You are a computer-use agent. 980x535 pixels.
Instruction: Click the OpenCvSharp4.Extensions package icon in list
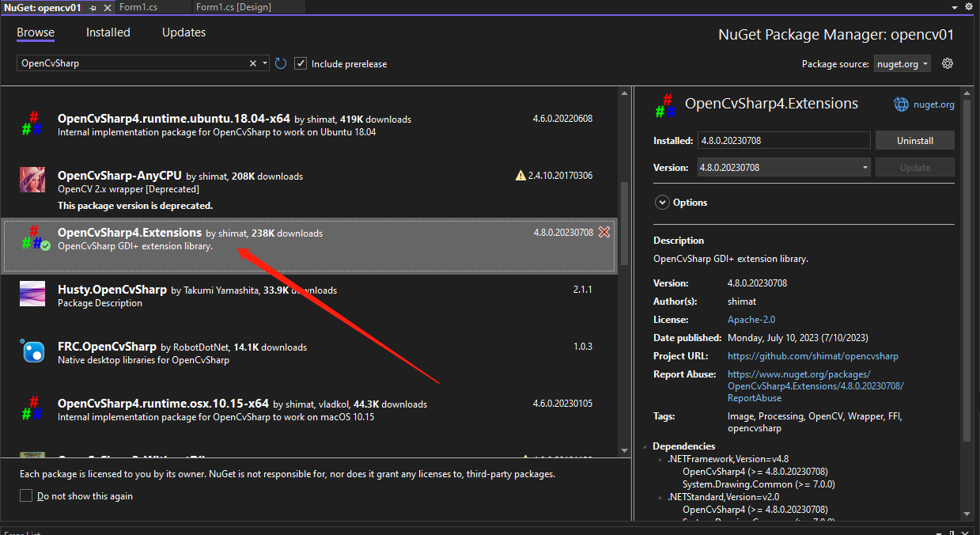coord(34,237)
